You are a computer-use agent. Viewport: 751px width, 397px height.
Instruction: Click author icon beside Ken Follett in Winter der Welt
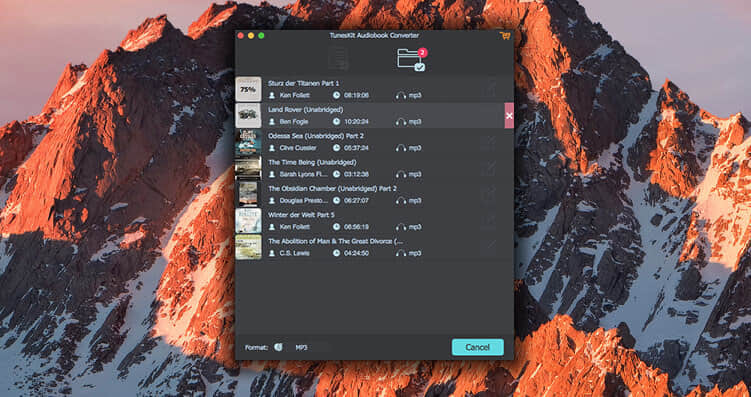click(272, 227)
